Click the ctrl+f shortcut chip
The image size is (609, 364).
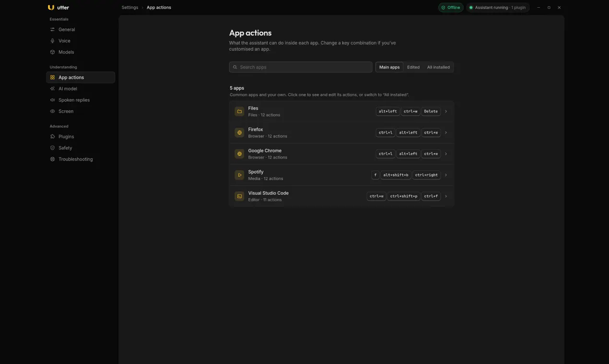click(x=431, y=196)
